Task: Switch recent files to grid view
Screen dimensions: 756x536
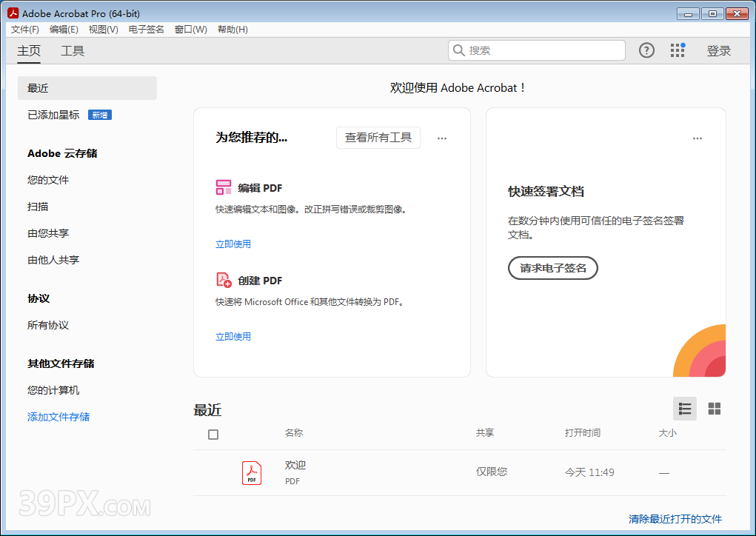Action: [714, 409]
